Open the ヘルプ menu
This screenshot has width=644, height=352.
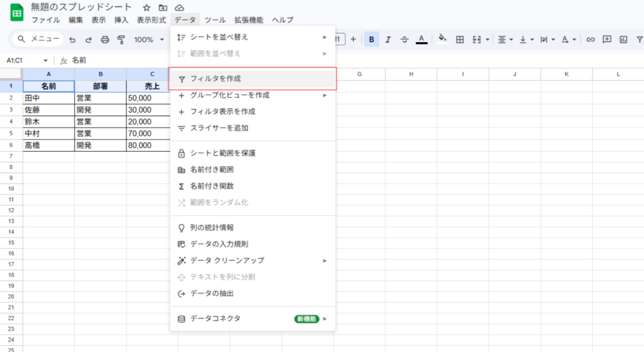[x=282, y=20]
